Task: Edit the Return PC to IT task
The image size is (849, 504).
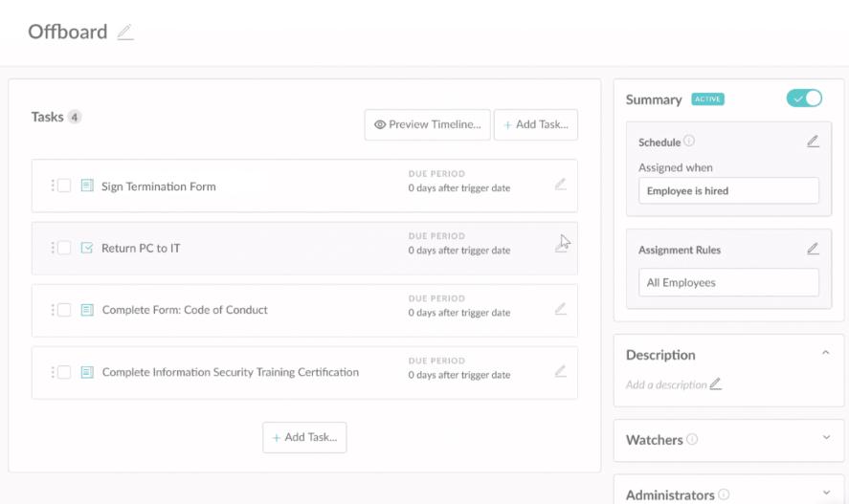Action: (x=560, y=247)
